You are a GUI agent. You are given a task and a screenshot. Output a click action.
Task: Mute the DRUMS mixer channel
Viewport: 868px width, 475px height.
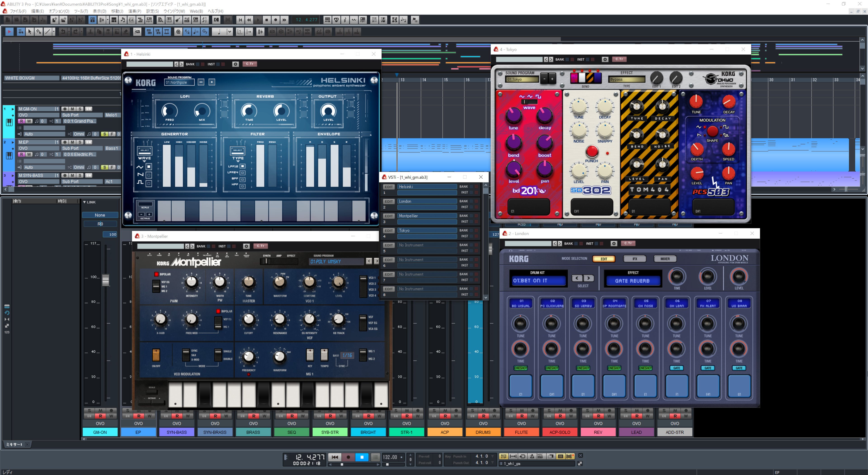point(483,411)
